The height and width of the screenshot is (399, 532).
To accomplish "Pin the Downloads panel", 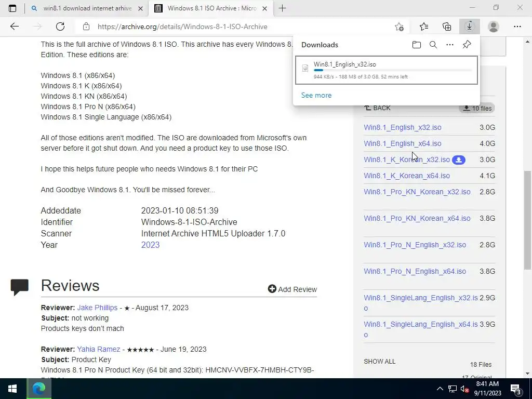I will (x=467, y=45).
